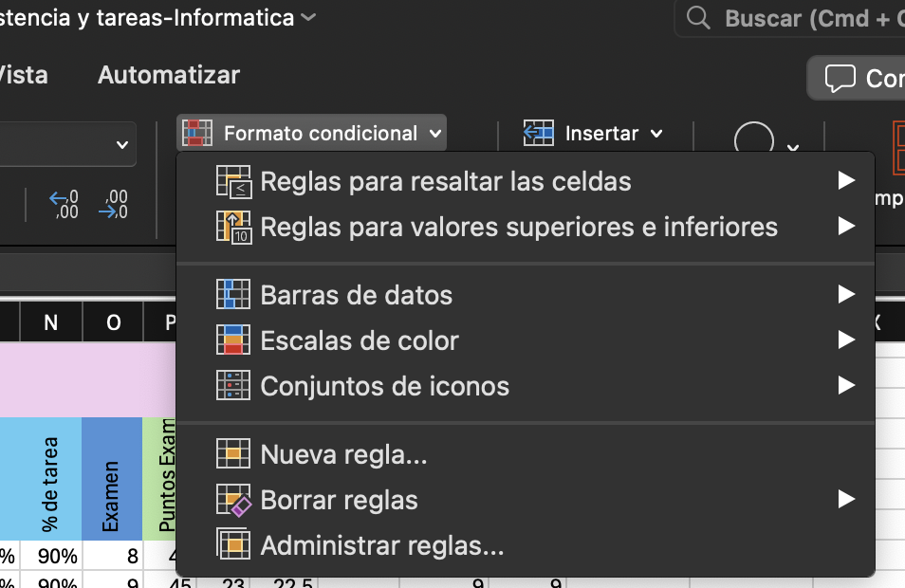Click the Insertar cells icon

tap(539, 134)
